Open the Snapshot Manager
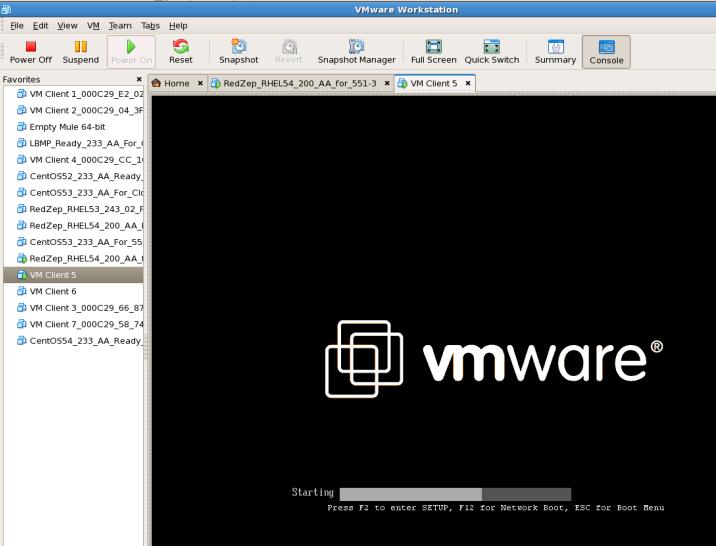The height and width of the screenshot is (546, 716). click(357, 52)
